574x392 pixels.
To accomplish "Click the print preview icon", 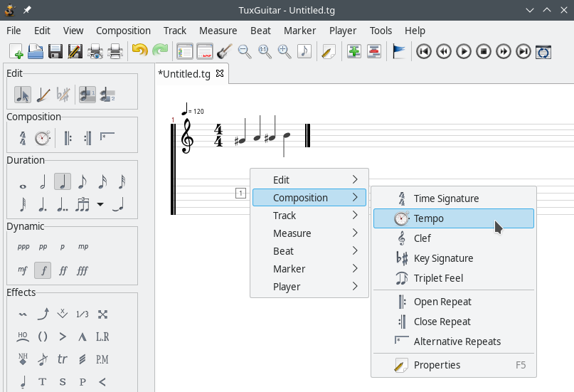I will point(95,51).
